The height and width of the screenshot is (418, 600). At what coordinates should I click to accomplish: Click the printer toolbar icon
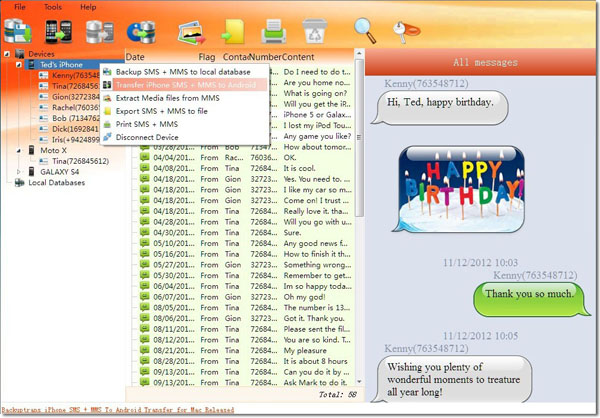coord(274,31)
